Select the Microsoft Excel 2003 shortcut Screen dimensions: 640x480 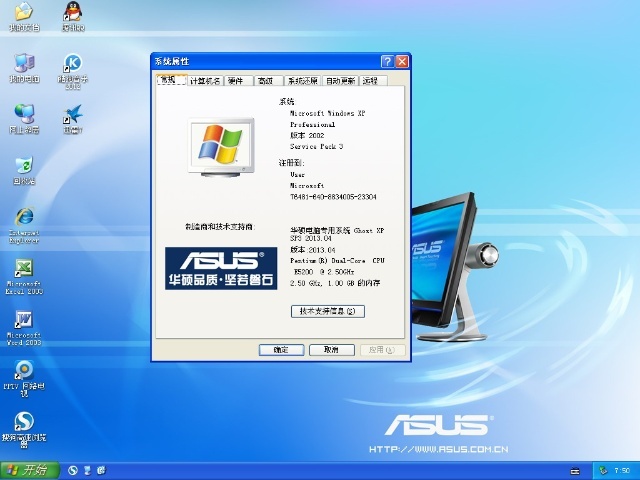24,277
